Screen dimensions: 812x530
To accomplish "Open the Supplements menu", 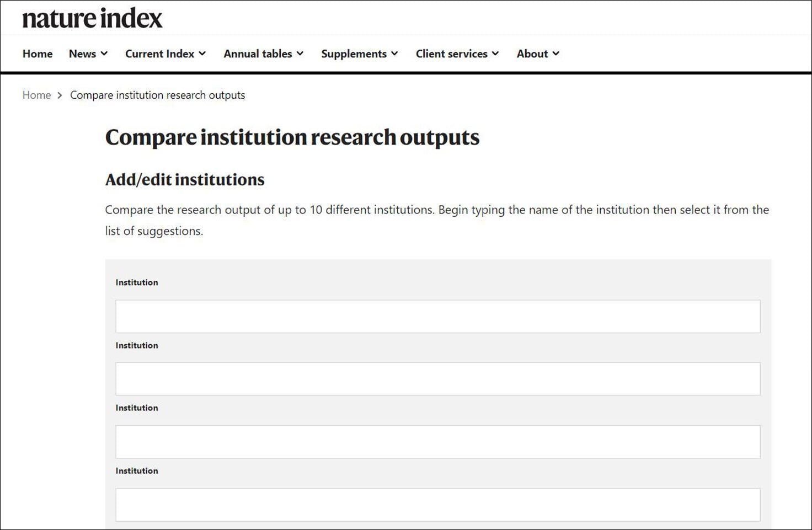I will 354,53.
